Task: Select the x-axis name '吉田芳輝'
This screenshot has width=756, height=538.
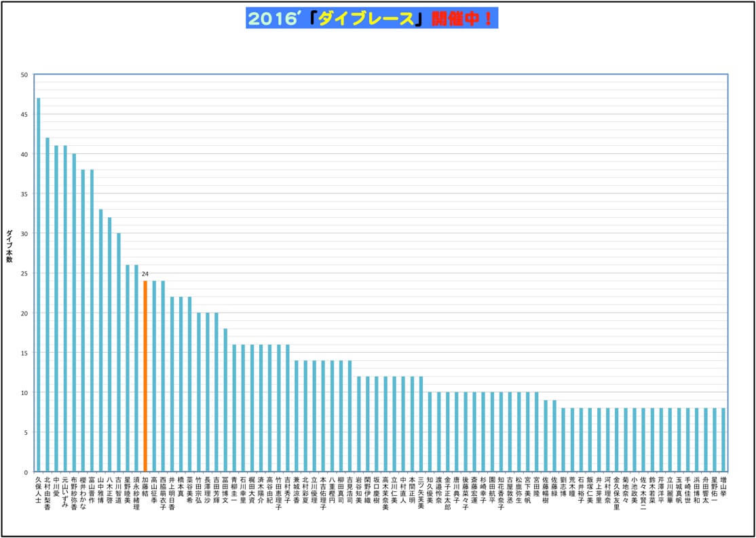Action: click(x=216, y=489)
